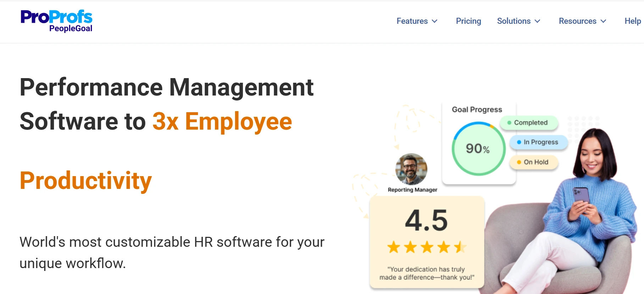Screen dimensions: 644x294
Task: Select the Completed status tag
Action: tap(529, 123)
